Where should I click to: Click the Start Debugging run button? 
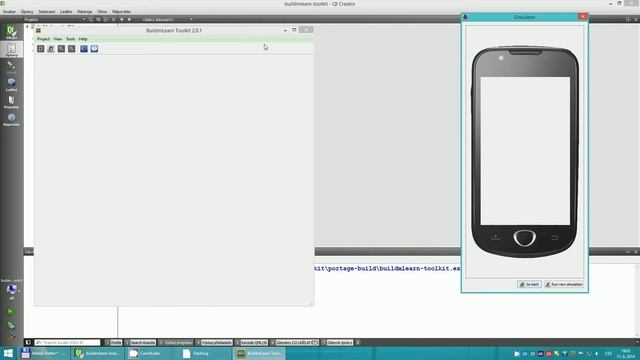coord(11,325)
